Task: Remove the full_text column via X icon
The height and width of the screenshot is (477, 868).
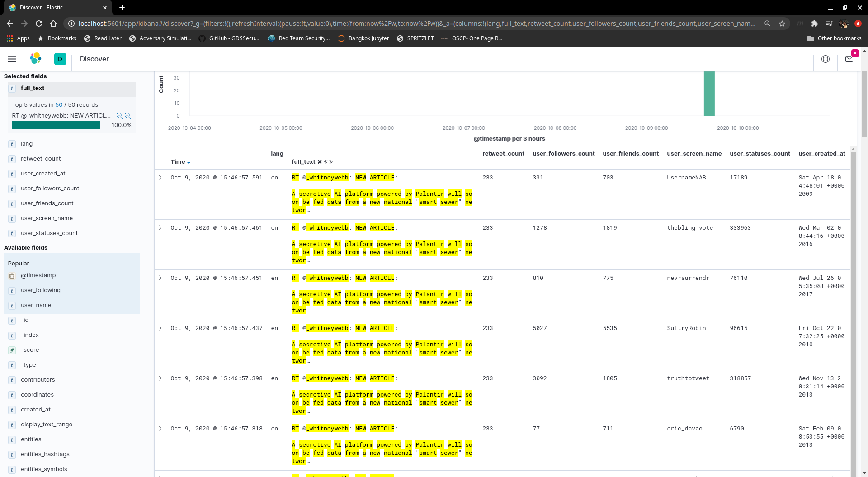Action: coord(320,162)
